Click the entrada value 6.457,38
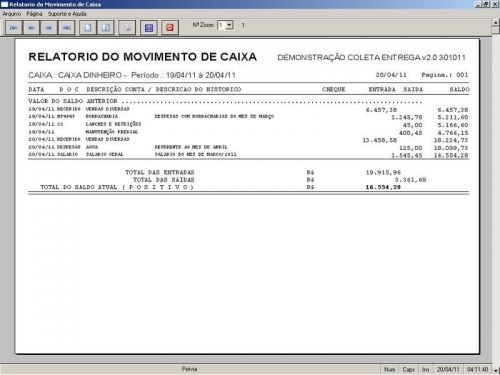Screen dimensions: 500x375 coord(381,110)
